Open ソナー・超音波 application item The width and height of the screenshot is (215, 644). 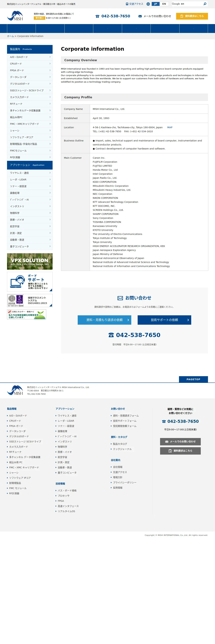[x=30, y=186]
